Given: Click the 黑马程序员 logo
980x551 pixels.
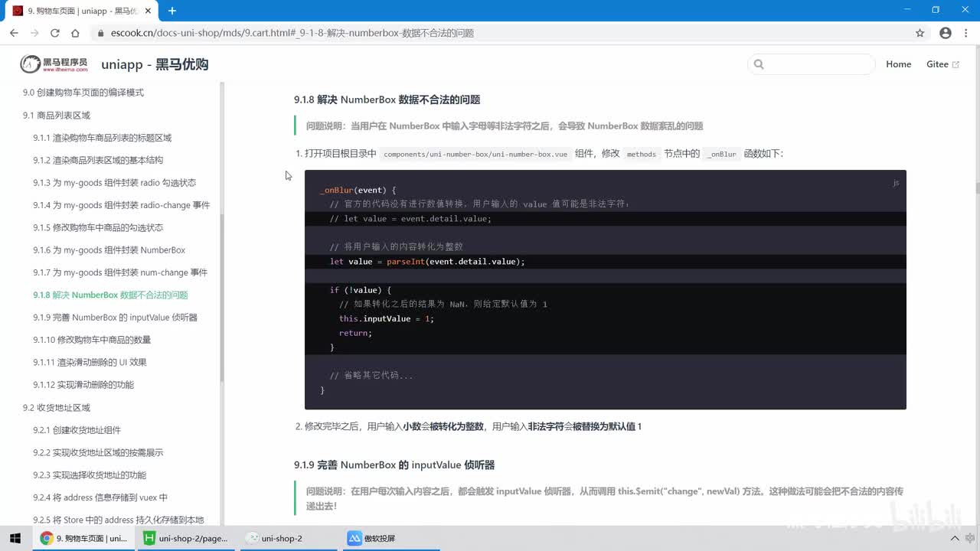Looking at the screenshot, I should coord(54,64).
